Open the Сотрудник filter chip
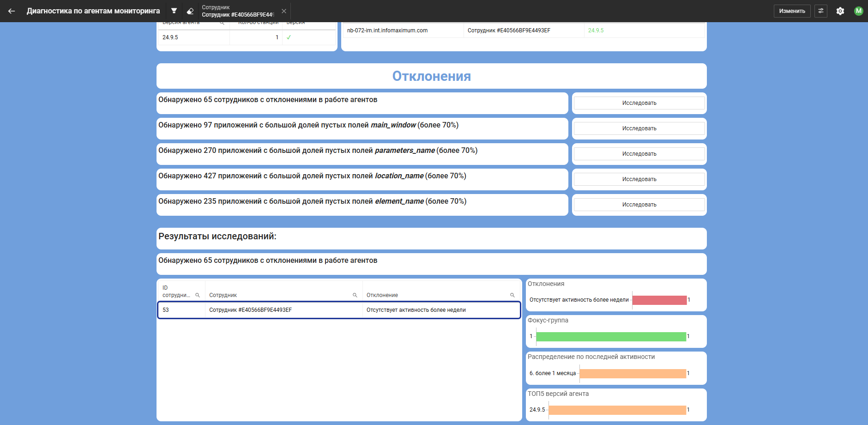The height and width of the screenshot is (425, 868). tap(237, 11)
